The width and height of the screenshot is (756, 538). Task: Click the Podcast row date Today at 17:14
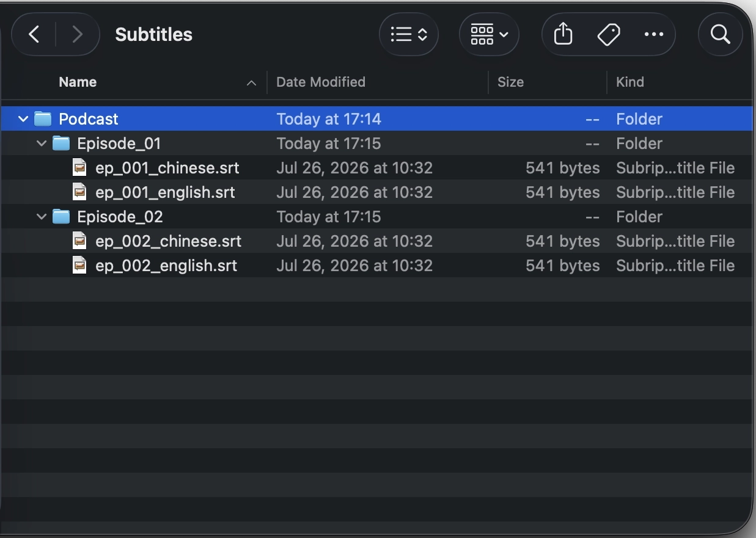point(329,119)
